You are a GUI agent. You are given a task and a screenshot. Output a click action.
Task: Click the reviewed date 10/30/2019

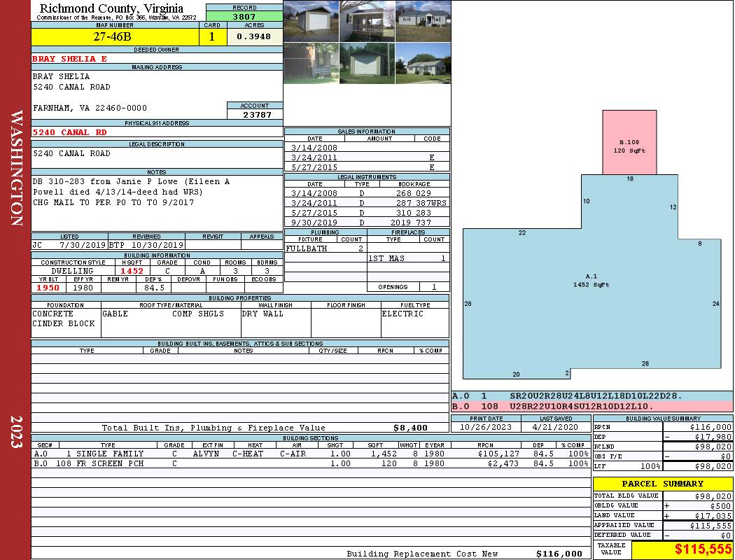click(157, 245)
